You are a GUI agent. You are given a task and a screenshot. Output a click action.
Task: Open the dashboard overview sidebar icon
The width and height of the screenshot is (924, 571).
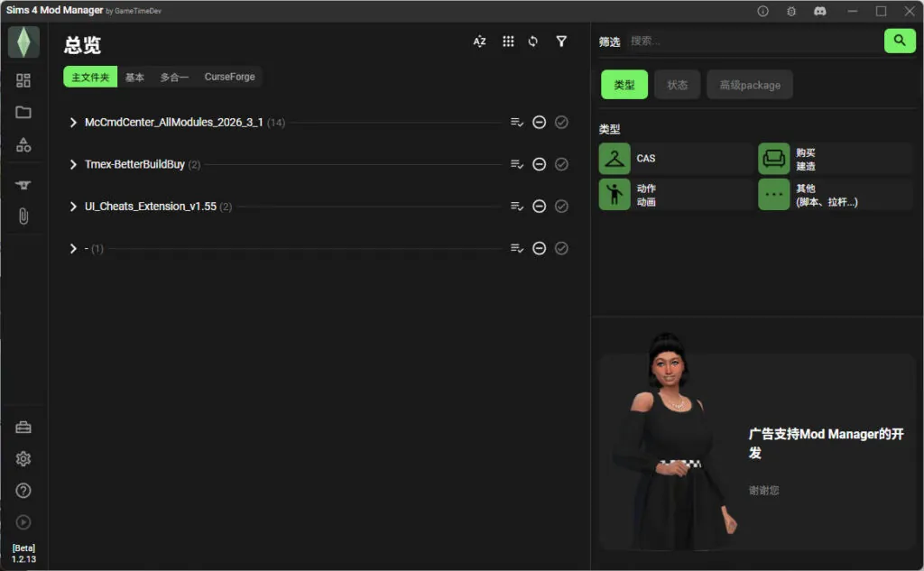coord(23,80)
